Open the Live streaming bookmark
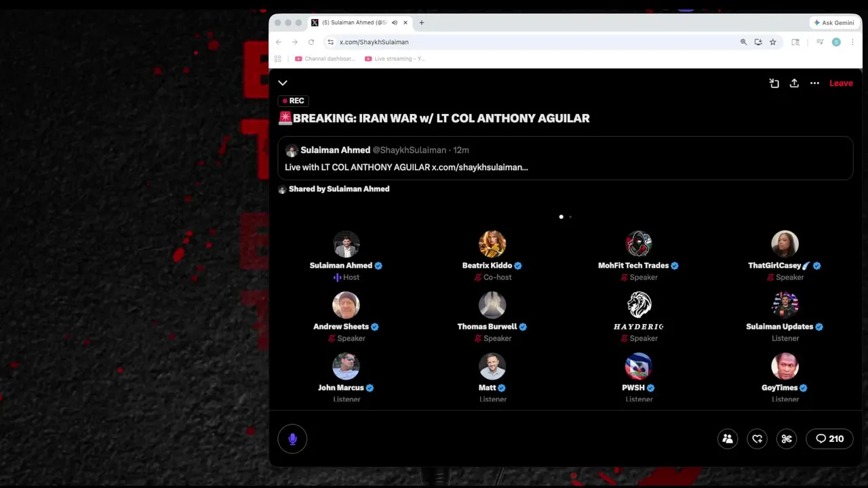The image size is (868, 488). (395, 59)
